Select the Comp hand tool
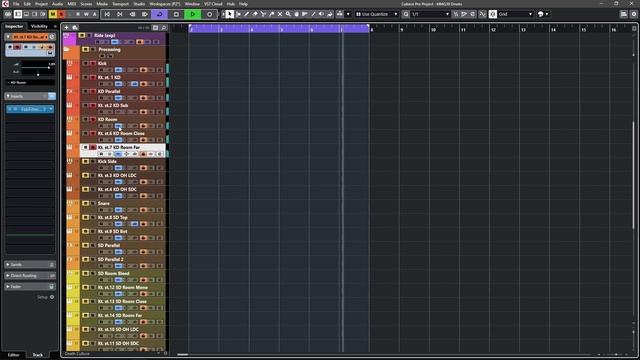Screen dimensions: 640x360 (296, 14)
